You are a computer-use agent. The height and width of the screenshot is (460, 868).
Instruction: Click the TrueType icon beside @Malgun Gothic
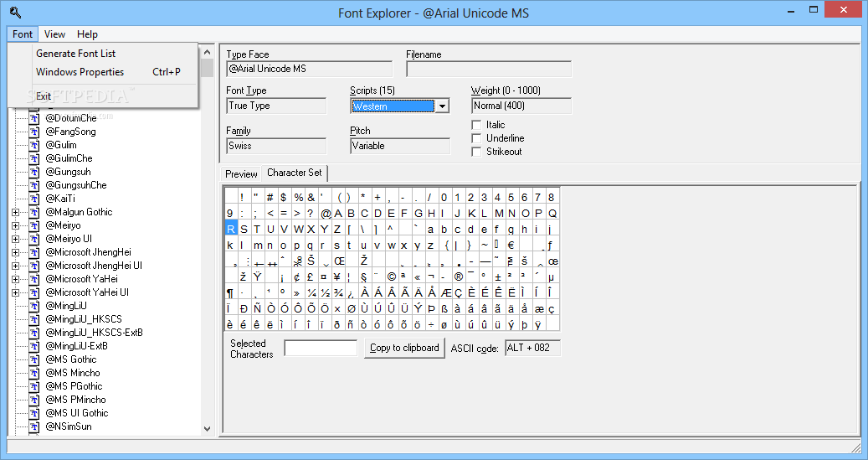(34, 212)
